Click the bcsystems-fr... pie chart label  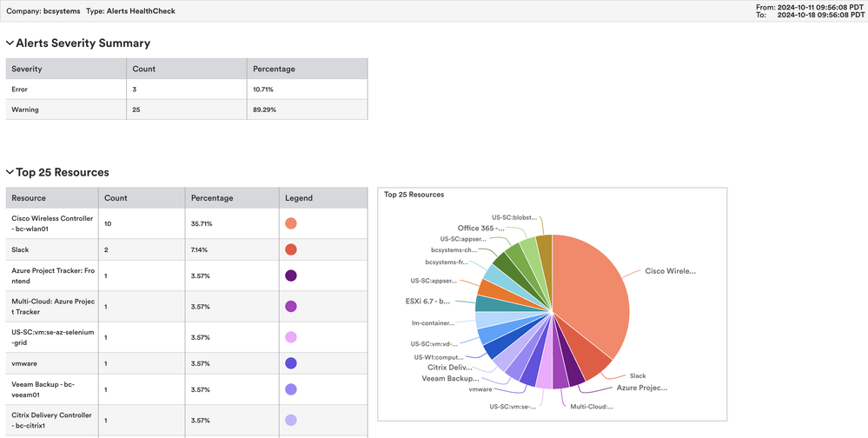pyautogui.click(x=447, y=262)
